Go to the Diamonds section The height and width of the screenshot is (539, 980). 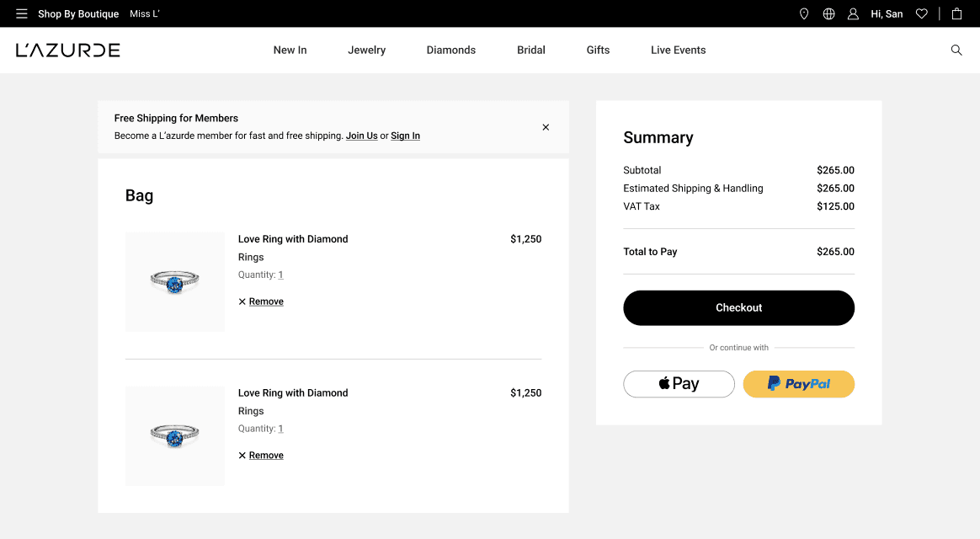450,50
